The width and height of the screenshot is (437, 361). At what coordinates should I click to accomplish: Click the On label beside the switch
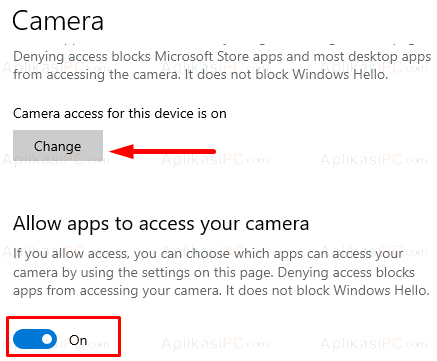[x=78, y=340]
